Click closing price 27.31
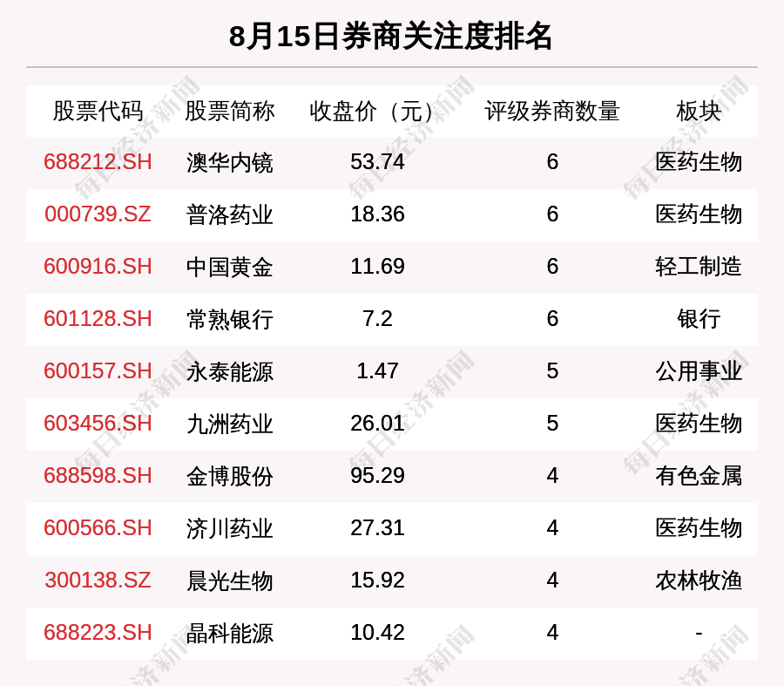Image resolution: width=784 pixels, height=686 pixels. [x=377, y=528]
